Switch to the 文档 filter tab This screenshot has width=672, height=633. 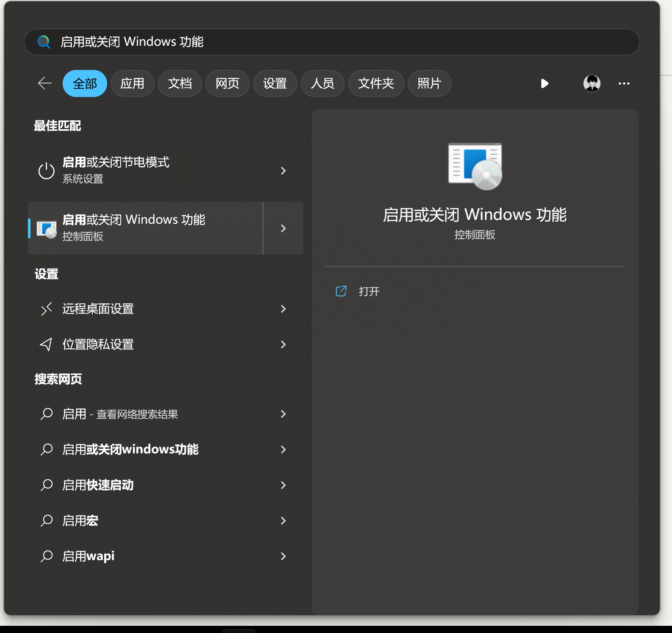click(x=180, y=83)
